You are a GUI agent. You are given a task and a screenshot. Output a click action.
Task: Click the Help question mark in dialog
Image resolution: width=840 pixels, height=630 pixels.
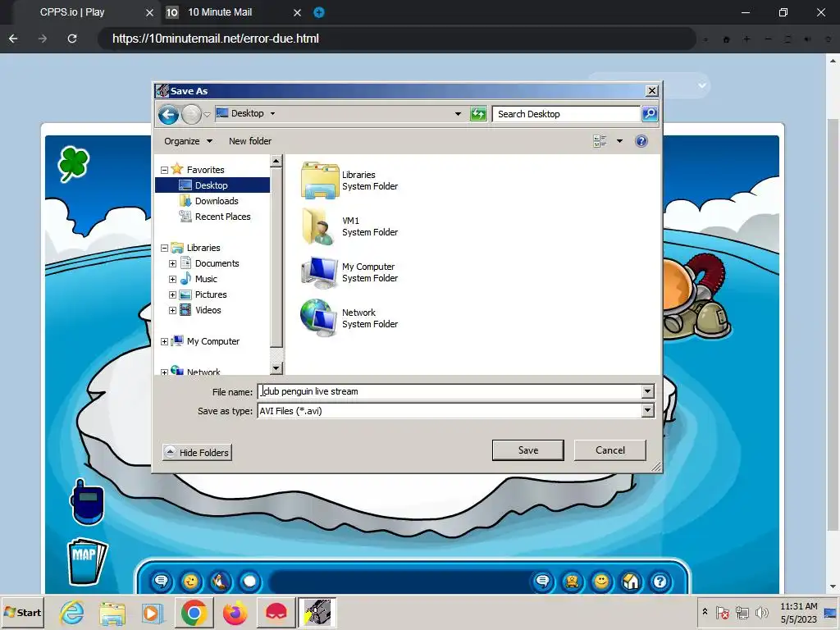pos(641,141)
